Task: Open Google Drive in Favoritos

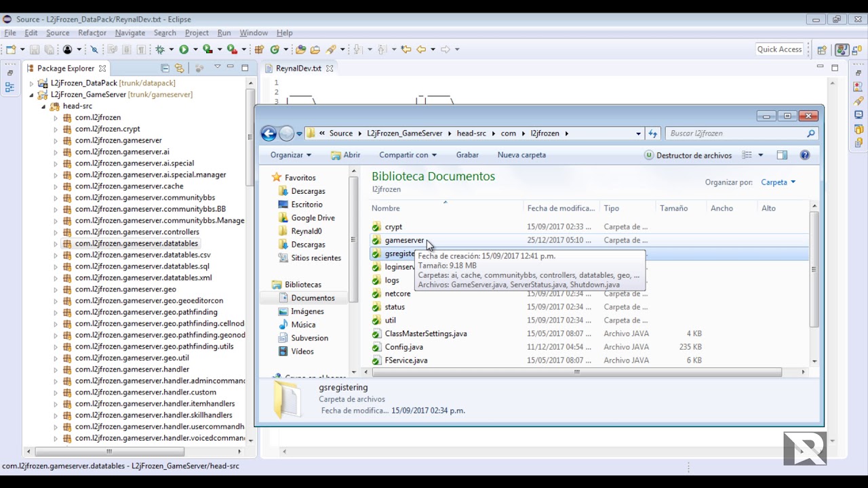Action: [313, 218]
